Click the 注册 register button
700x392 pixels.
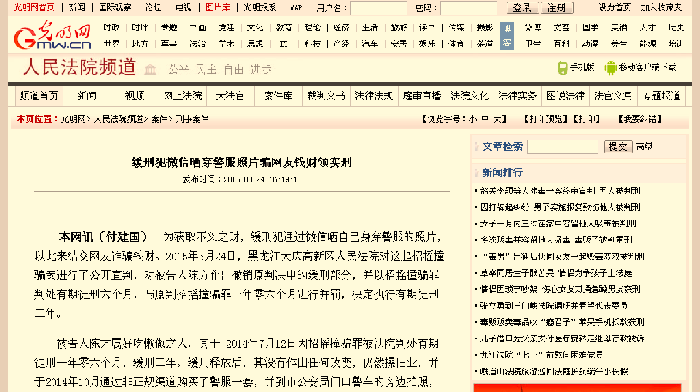pyautogui.click(x=557, y=8)
